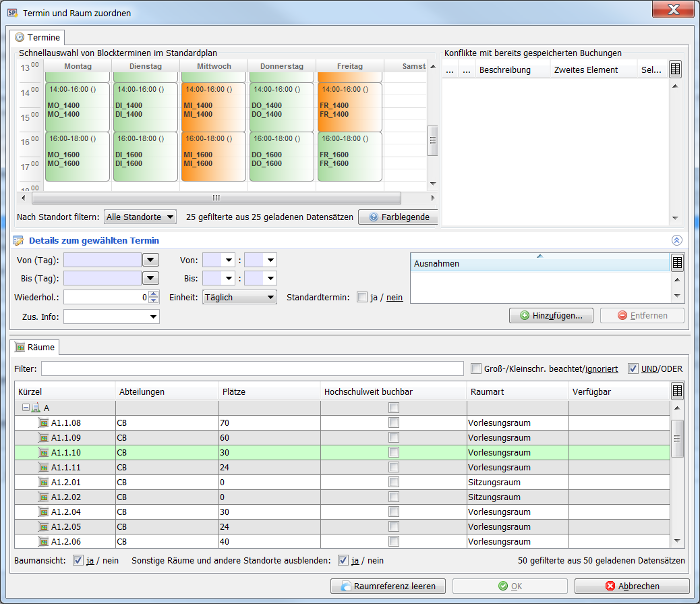Click the Entfernen button
This screenshot has height=604, width=700.
click(642, 316)
